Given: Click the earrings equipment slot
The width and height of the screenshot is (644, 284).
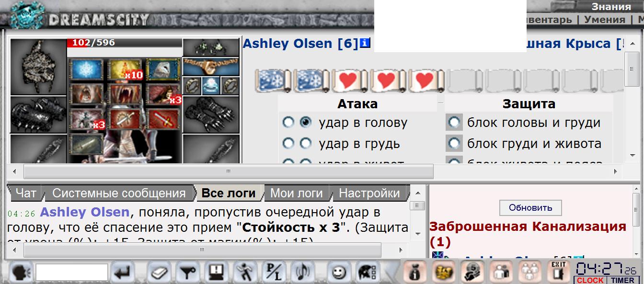Looking at the screenshot, I should coord(210,48).
